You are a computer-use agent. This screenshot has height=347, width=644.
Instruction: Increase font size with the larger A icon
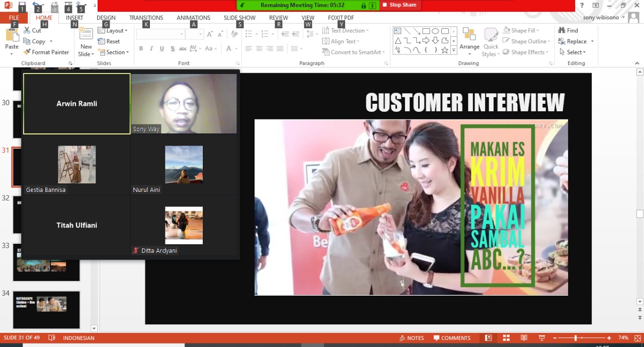[x=210, y=34]
